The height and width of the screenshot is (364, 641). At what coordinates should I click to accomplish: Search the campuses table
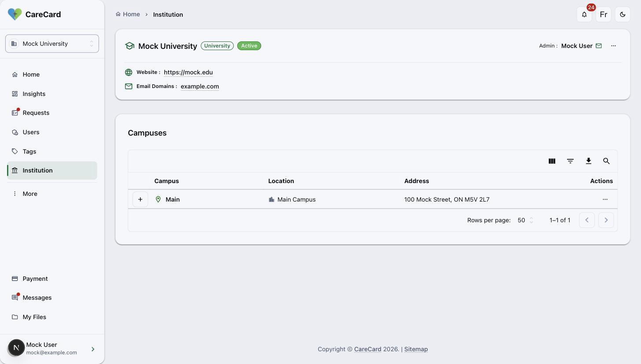click(x=606, y=161)
